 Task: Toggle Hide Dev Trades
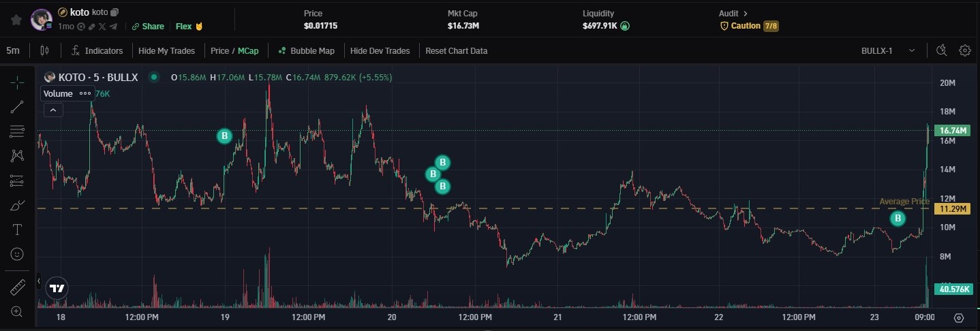point(380,50)
